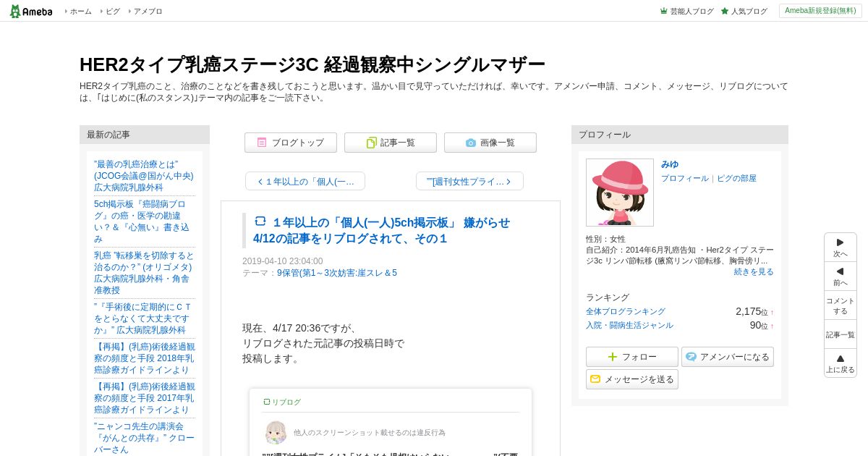
Task: Click ranking value 90位
Action: (759, 325)
